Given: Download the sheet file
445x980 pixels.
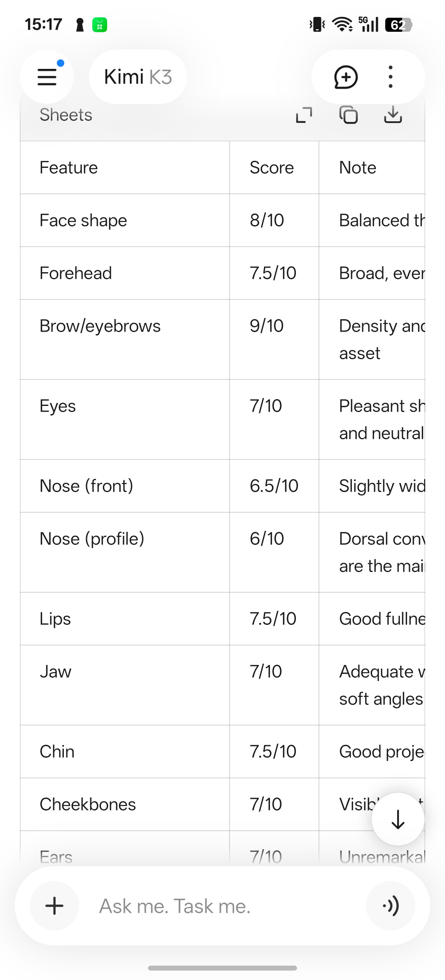Looking at the screenshot, I should click(393, 115).
